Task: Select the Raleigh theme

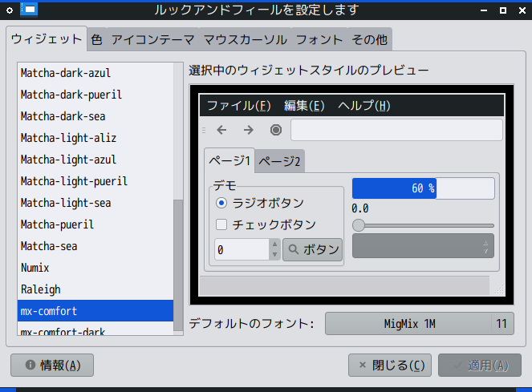Action: tap(95, 289)
